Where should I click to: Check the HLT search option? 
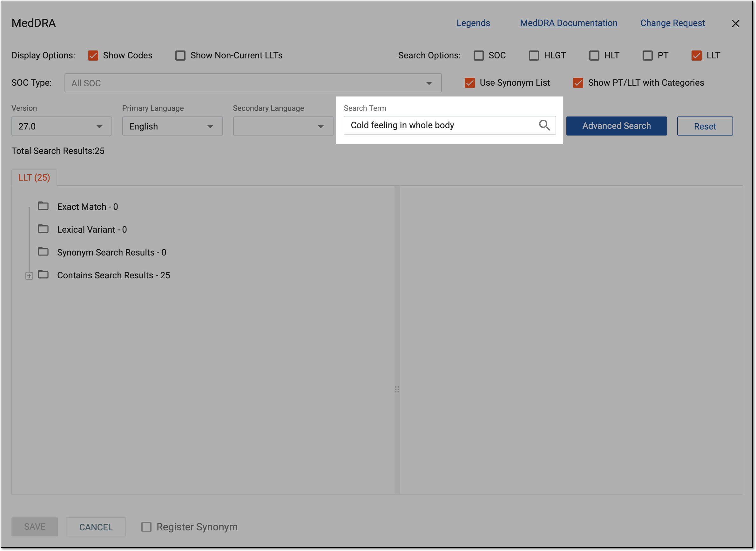(594, 55)
